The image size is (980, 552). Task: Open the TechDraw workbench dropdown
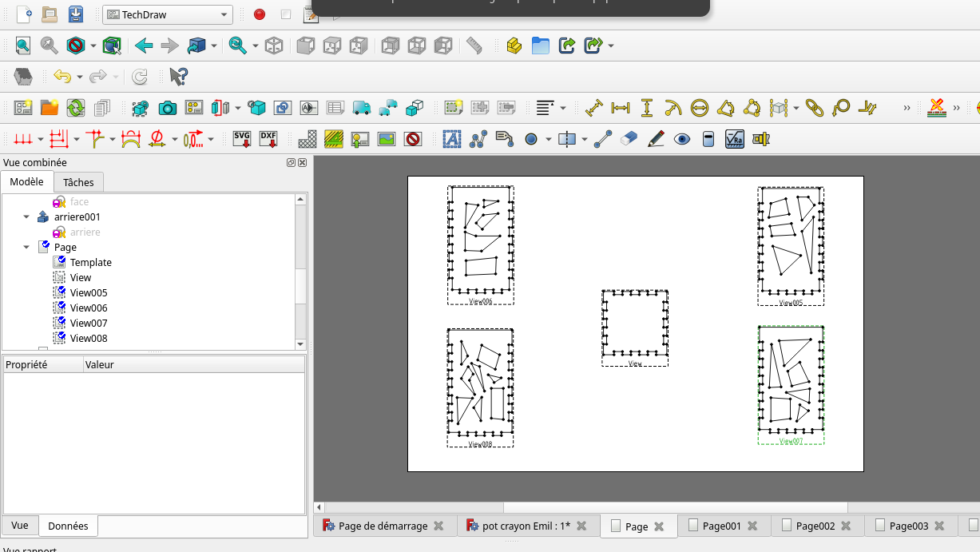pos(167,14)
